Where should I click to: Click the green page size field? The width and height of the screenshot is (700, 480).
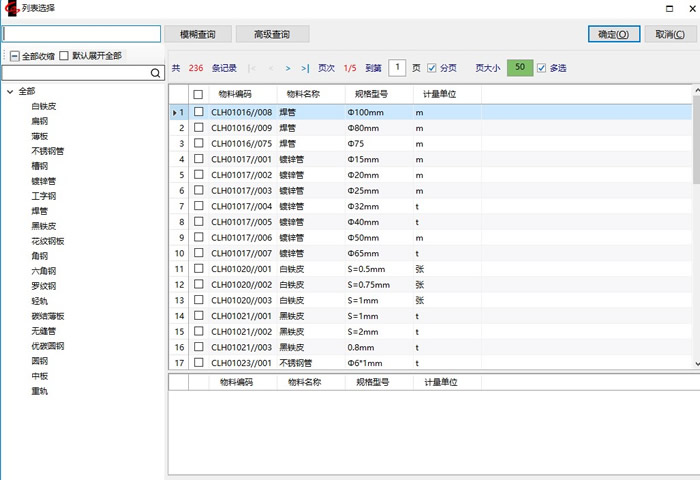click(x=519, y=69)
